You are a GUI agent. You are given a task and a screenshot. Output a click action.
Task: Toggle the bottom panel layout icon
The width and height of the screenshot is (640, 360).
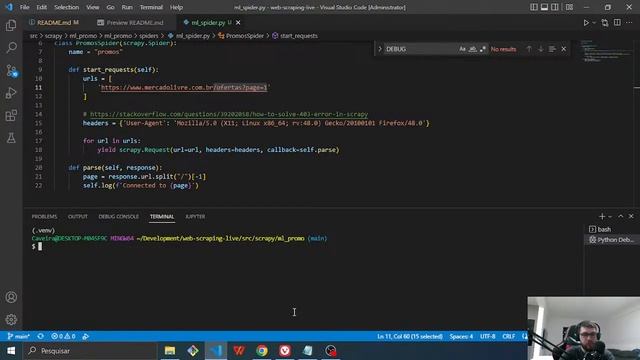click(x=544, y=7)
